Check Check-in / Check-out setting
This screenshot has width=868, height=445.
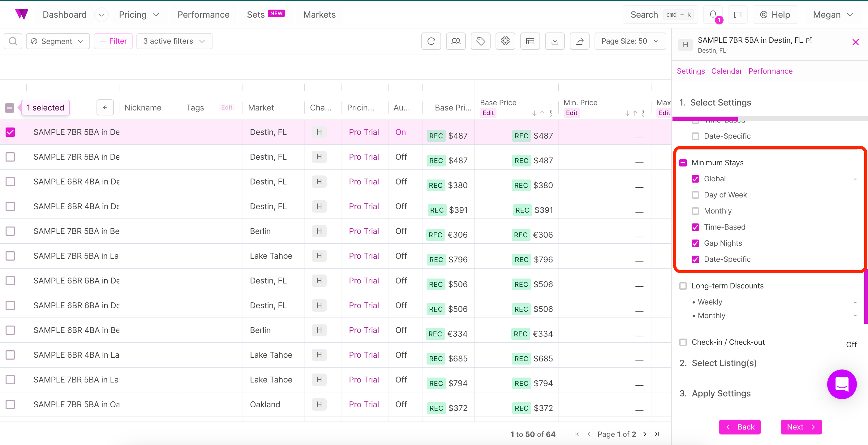(683, 342)
